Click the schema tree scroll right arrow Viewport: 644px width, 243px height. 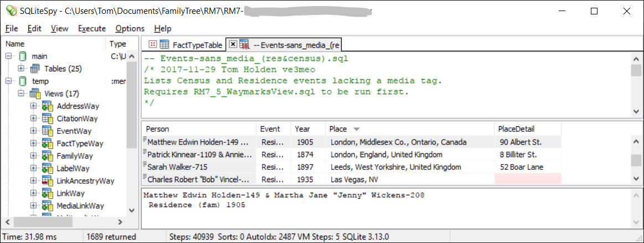pyautogui.click(x=120, y=222)
